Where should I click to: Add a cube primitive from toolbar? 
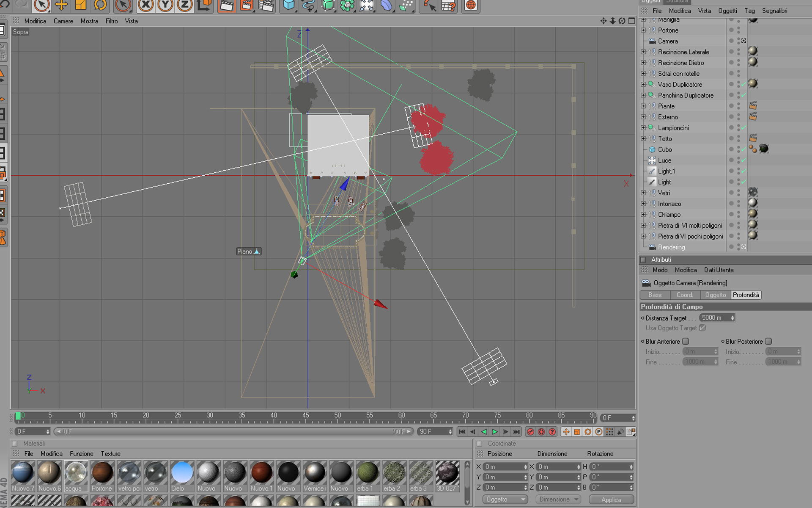coord(289,5)
